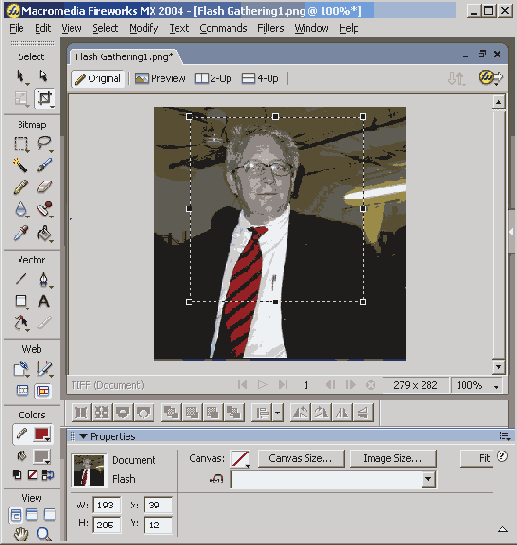Switch to Full Screen view mode
517x545 pixels.
[49, 515]
